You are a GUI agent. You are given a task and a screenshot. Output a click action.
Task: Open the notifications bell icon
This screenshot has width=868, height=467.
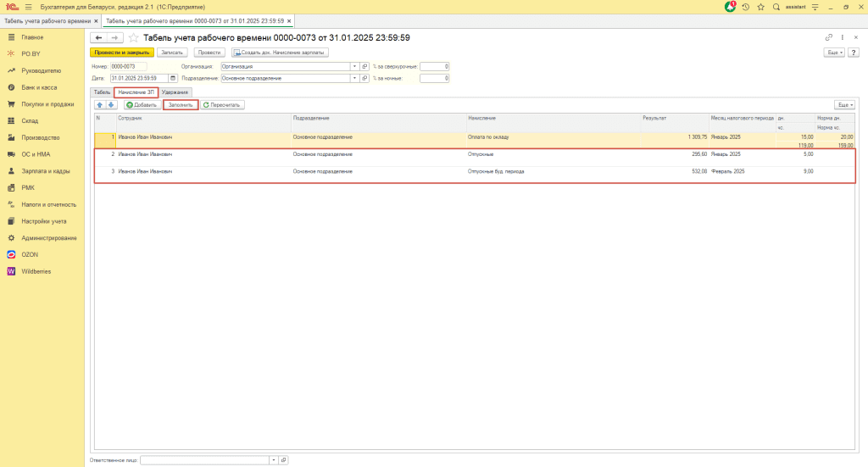pos(731,7)
